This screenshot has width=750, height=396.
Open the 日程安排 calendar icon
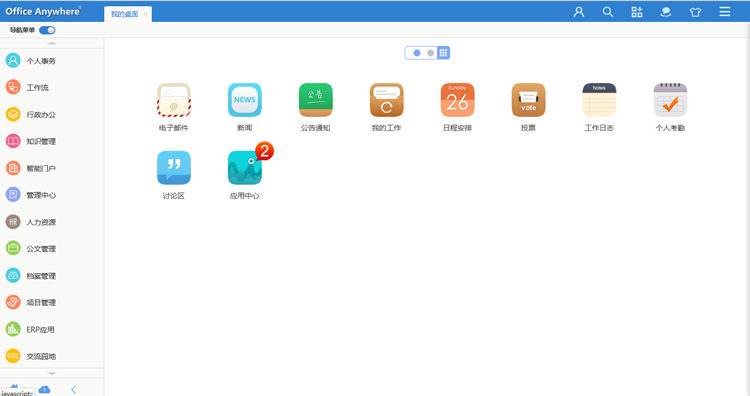457,100
